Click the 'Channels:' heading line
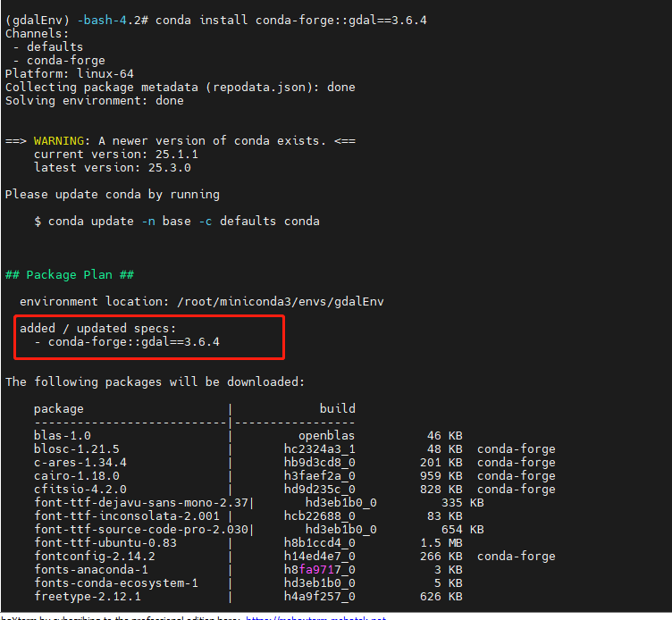Image resolution: width=672 pixels, height=620 pixels. 37,33
